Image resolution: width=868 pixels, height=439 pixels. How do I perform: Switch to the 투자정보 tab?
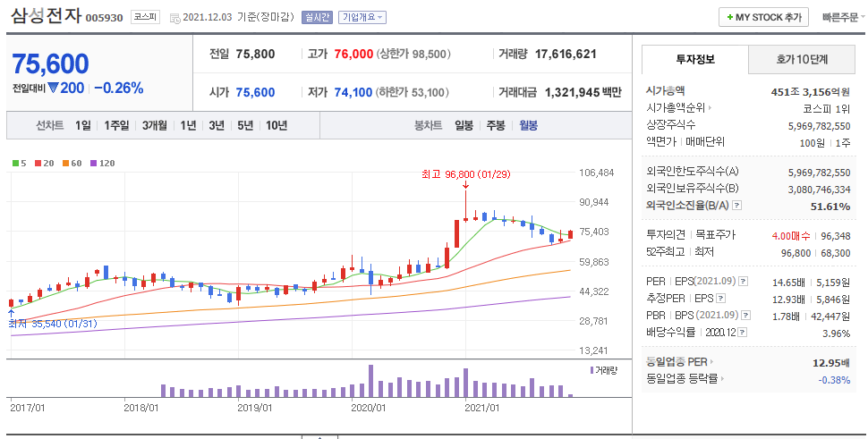tap(695, 59)
